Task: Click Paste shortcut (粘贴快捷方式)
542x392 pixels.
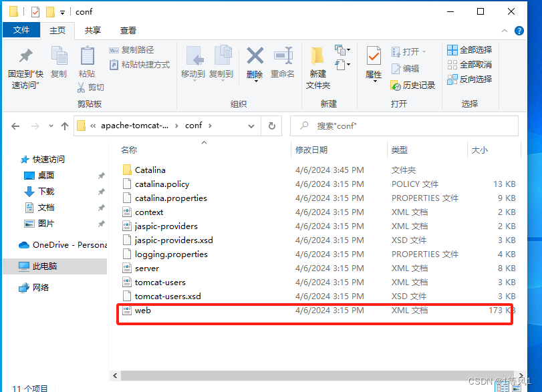Action: click(x=140, y=65)
